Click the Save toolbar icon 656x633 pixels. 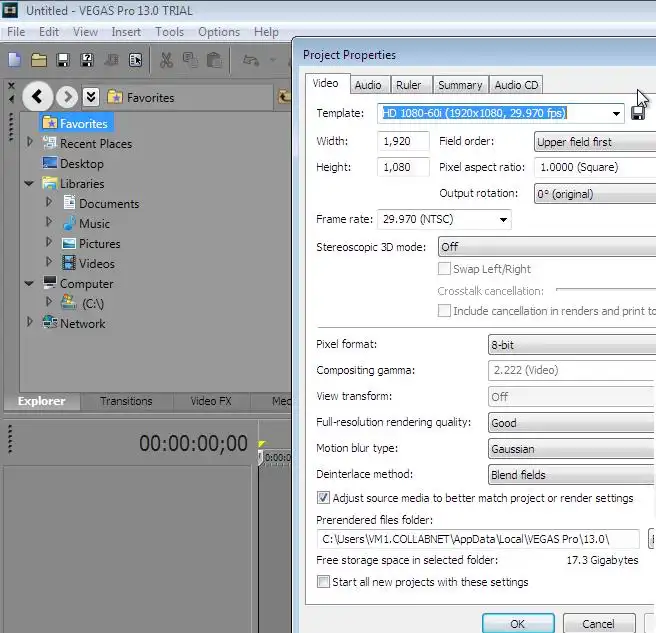tap(63, 60)
